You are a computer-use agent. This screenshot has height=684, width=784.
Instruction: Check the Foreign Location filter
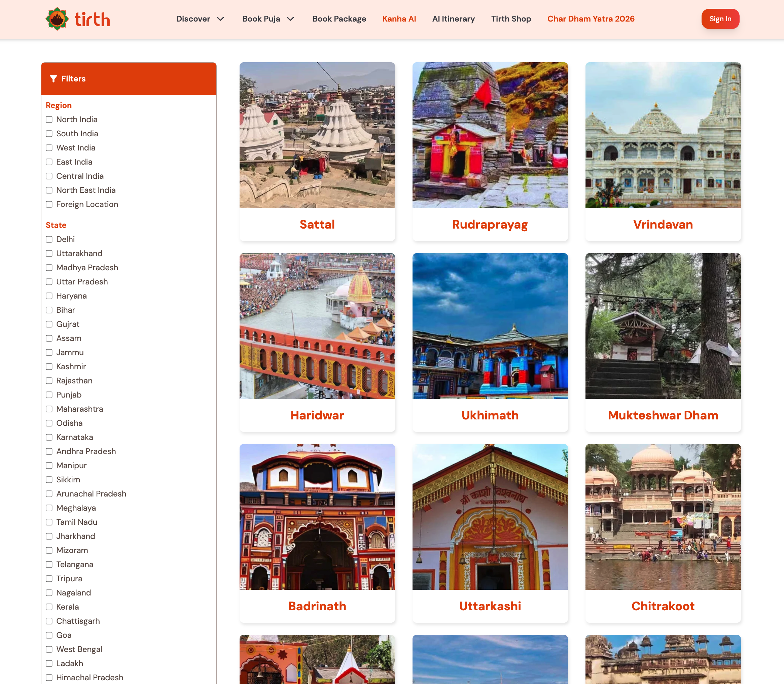pos(49,204)
